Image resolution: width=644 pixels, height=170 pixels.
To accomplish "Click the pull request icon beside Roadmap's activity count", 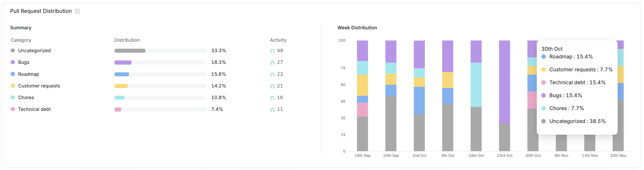I will 272,74.
